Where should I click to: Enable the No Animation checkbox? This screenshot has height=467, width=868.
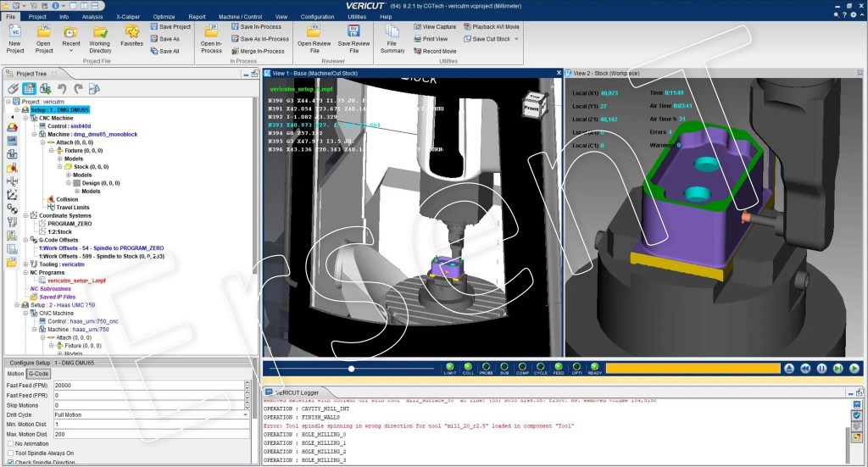tap(10, 443)
